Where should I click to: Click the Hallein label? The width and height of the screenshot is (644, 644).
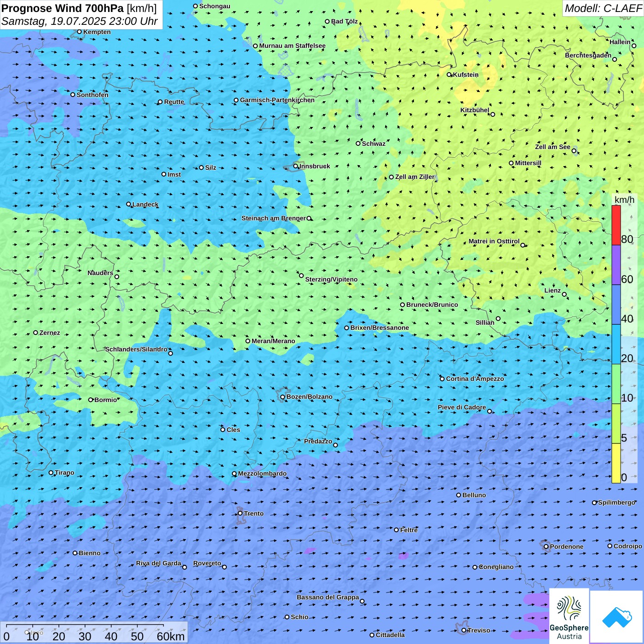(x=620, y=42)
